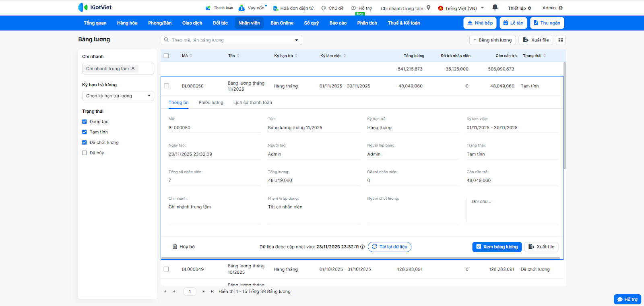This screenshot has height=306, width=644.
Task: Click the Ghi chú note field
Action: point(512,209)
